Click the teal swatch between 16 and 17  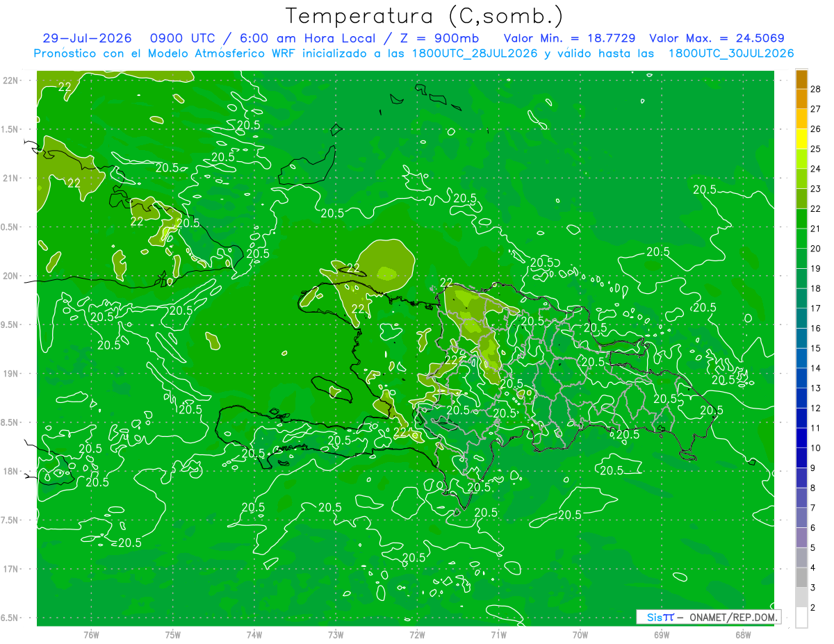point(801,318)
